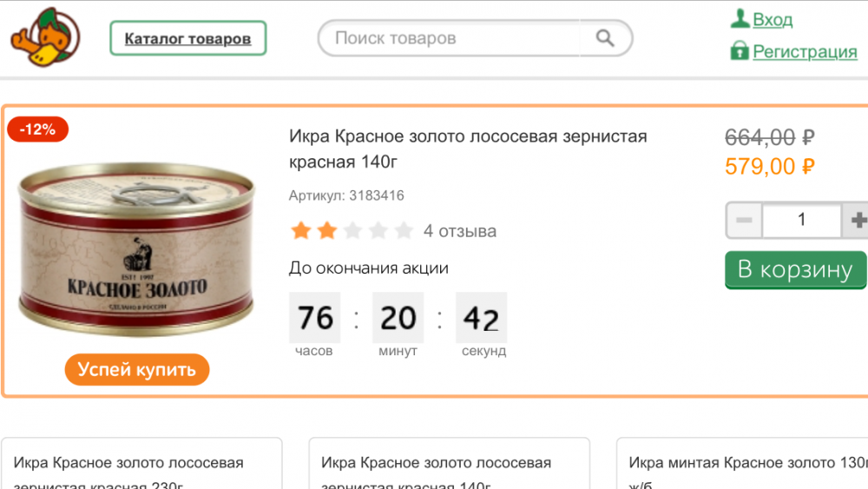Open the Икра минтая Красное золото card
Screen dimensions: 868x489
coord(746,469)
